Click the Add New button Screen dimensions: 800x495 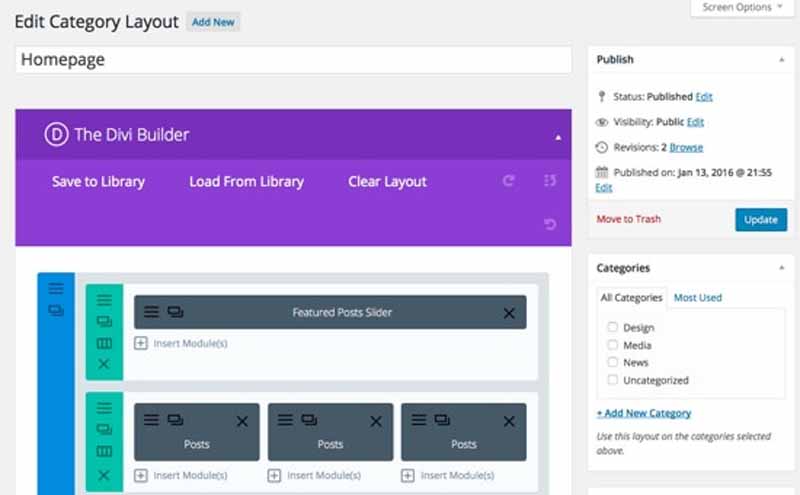(x=213, y=22)
